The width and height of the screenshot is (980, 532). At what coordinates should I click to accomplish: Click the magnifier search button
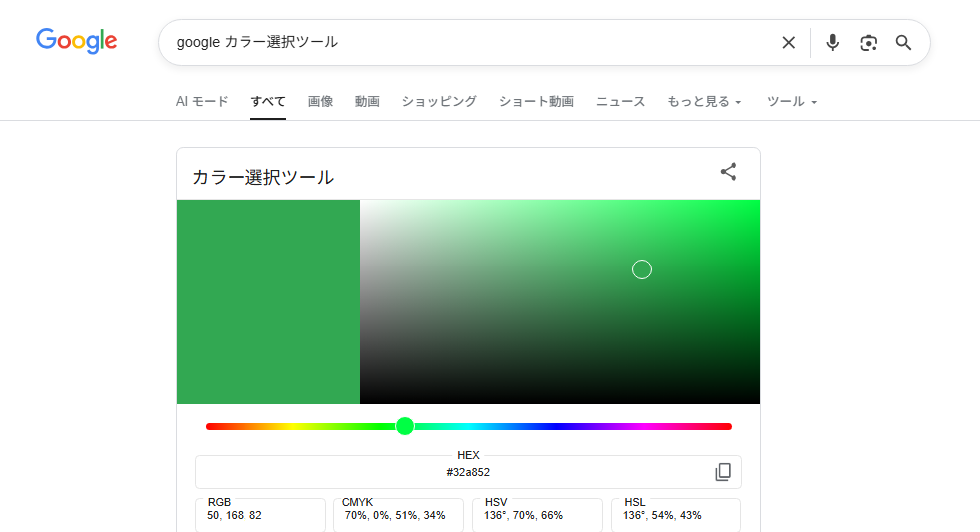(903, 42)
